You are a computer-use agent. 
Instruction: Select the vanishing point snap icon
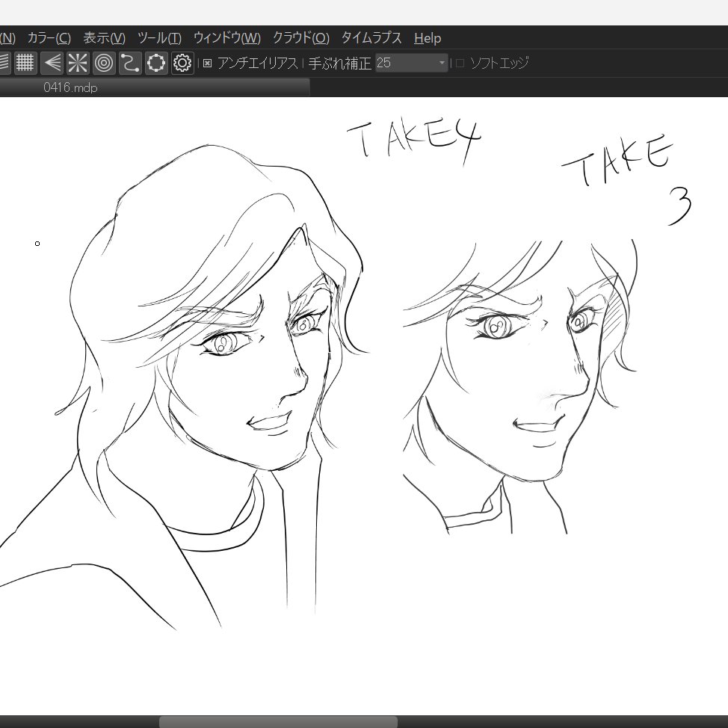[52, 63]
